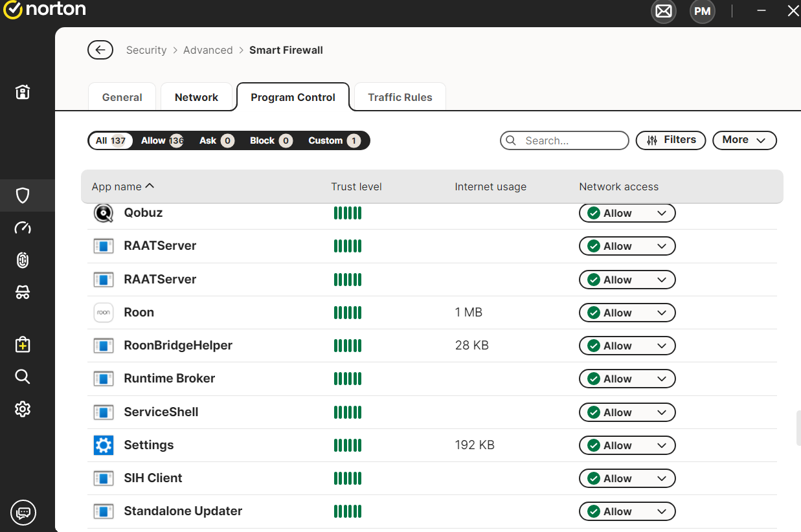Click the Search input field
The width and height of the screenshot is (801, 532).
pyautogui.click(x=564, y=140)
